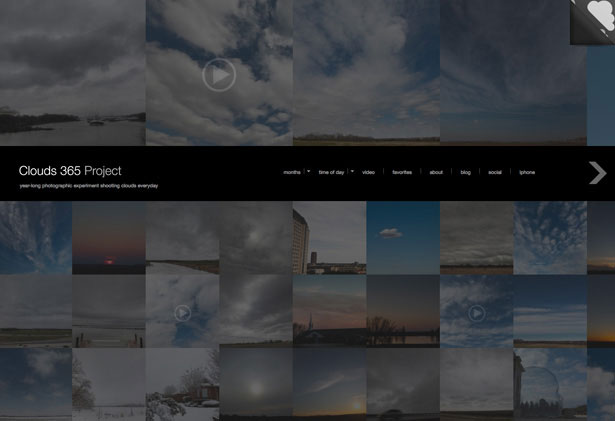Open the hazy sun halo thumbnail
Image resolution: width=615 pixels, height=421 pixels.
pyautogui.click(x=256, y=385)
